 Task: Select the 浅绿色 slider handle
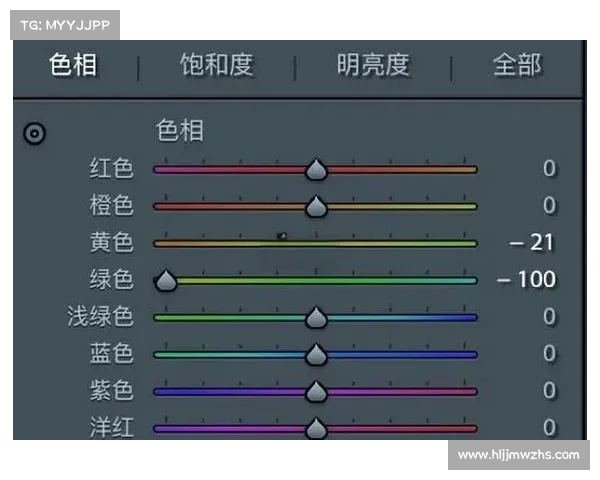316,318
